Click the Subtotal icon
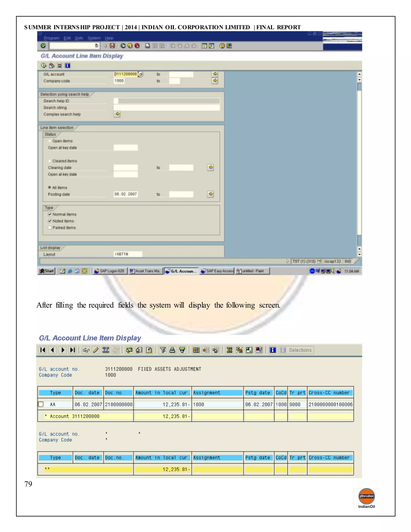411x532 pixels. pos(239,350)
